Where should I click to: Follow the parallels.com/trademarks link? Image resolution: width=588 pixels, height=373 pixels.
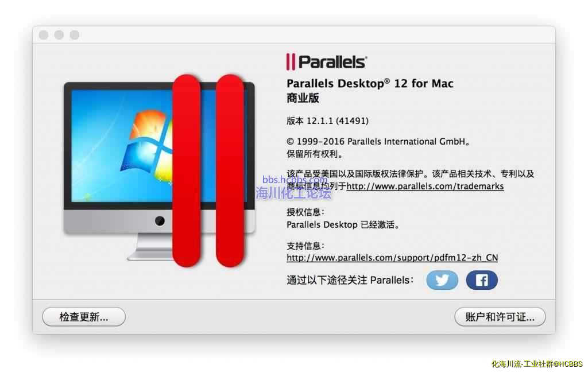(425, 187)
